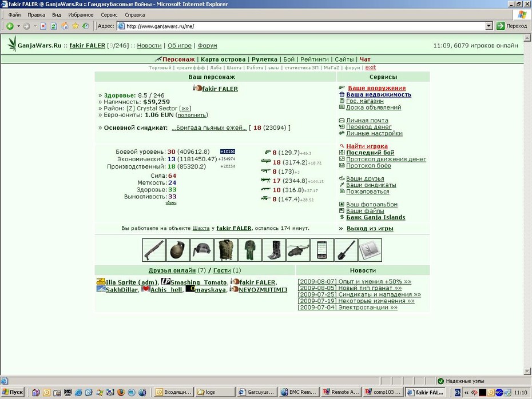This screenshot has height=399, width=532.
Task: Open the Вид menu
Action: pyautogui.click(x=56, y=15)
